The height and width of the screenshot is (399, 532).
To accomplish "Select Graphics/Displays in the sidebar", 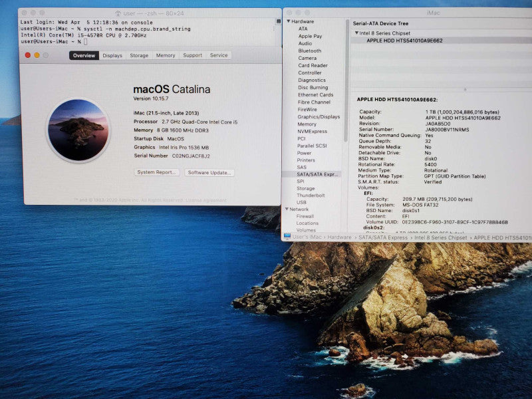I will (319, 117).
